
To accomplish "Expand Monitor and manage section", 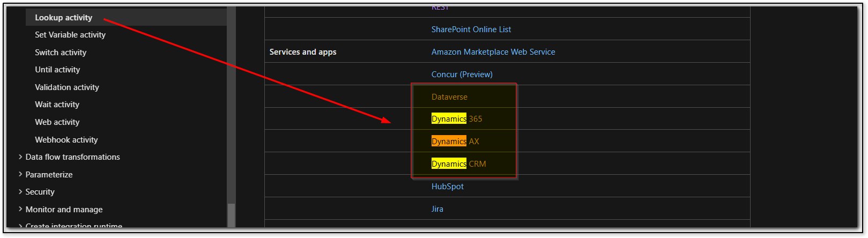I will [x=64, y=210].
